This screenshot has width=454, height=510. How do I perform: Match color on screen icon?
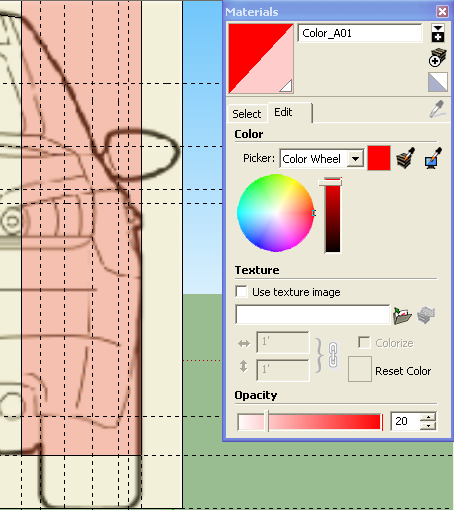point(433,158)
